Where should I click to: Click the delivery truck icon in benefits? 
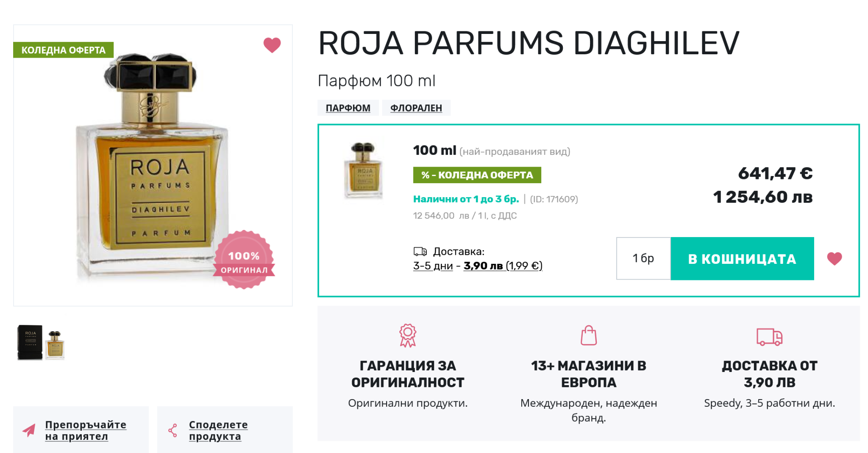tap(769, 337)
